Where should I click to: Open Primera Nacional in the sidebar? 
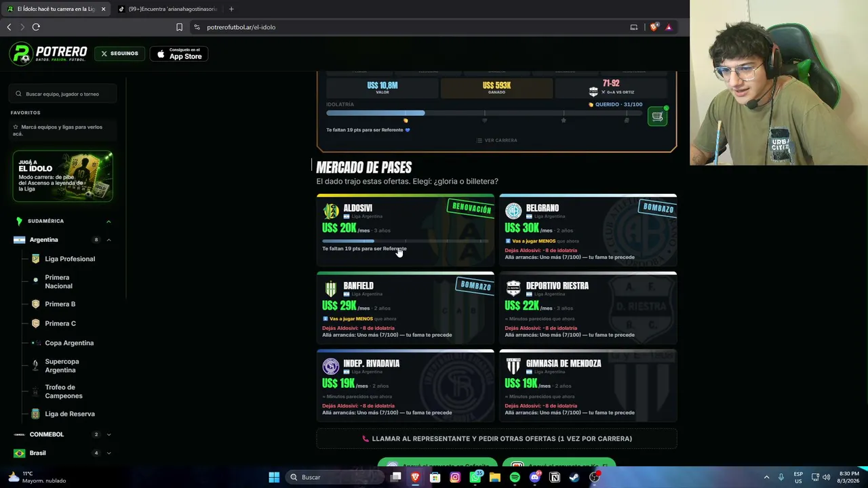click(x=58, y=281)
